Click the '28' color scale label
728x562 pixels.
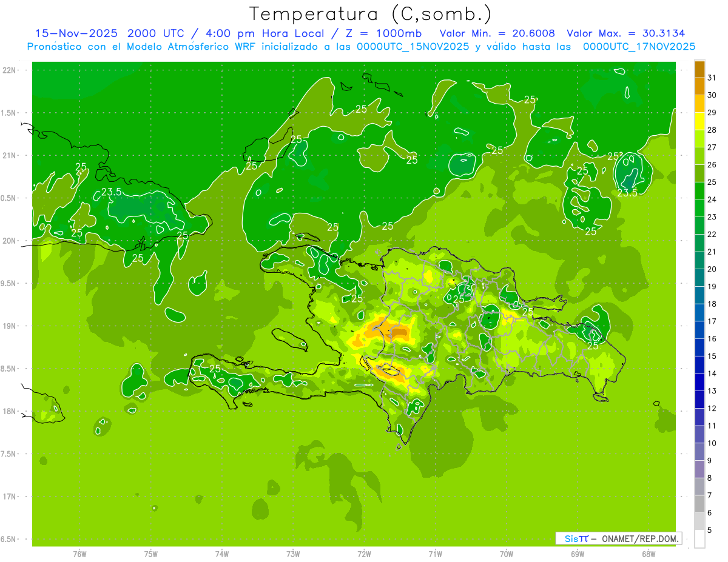coord(712,129)
